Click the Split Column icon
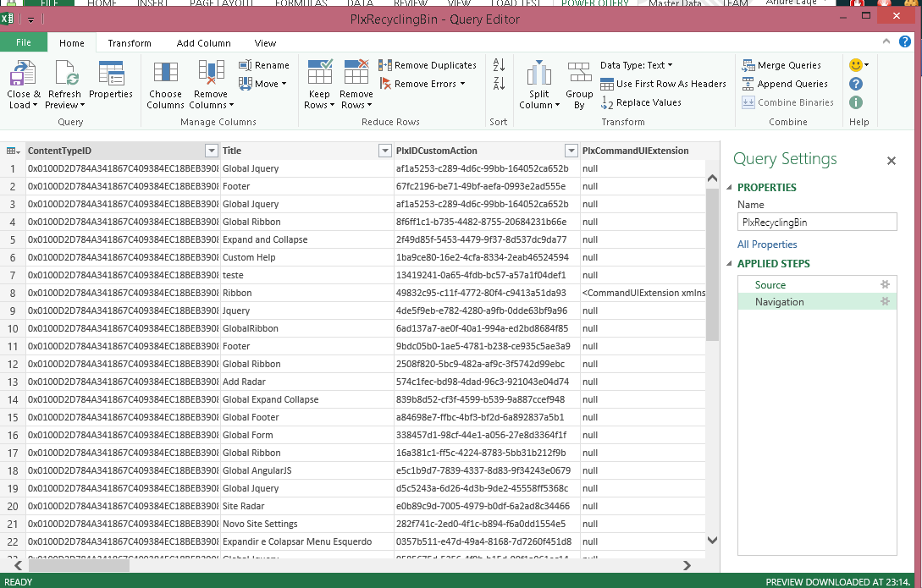Viewport: 922px width, 588px height. 538,73
